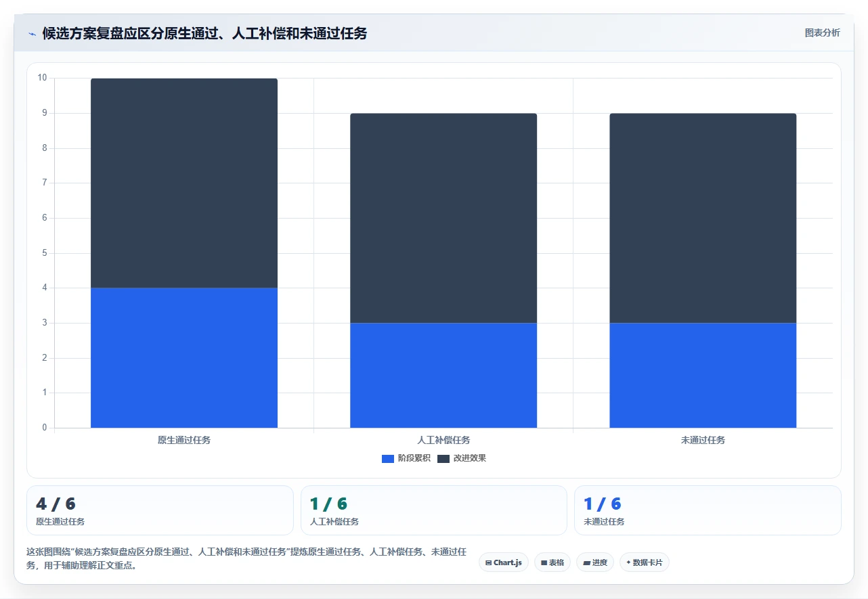The image size is (868, 599).
Task: Click the y-axis value 10
Action: click(x=43, y=78)
